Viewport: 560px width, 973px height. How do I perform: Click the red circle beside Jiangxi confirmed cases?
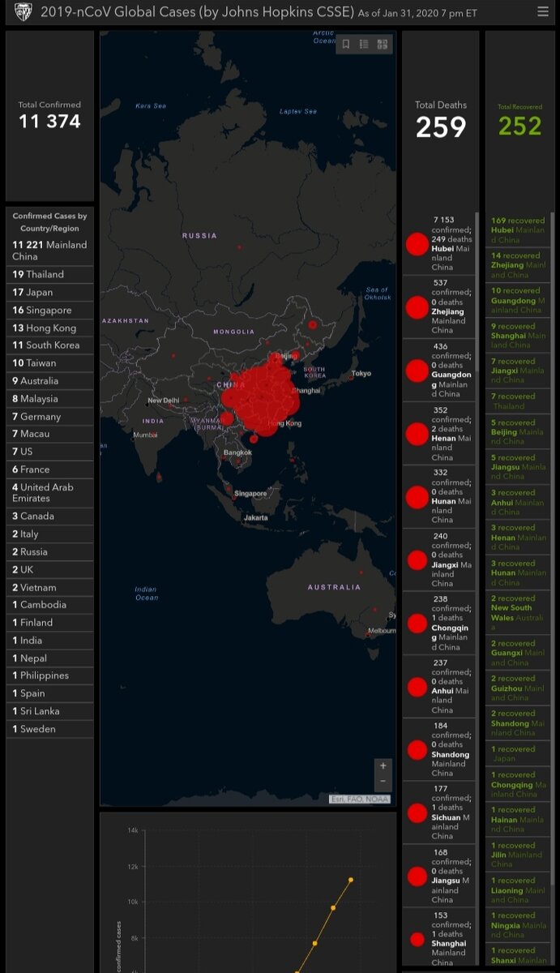click(x=417, y=560)
